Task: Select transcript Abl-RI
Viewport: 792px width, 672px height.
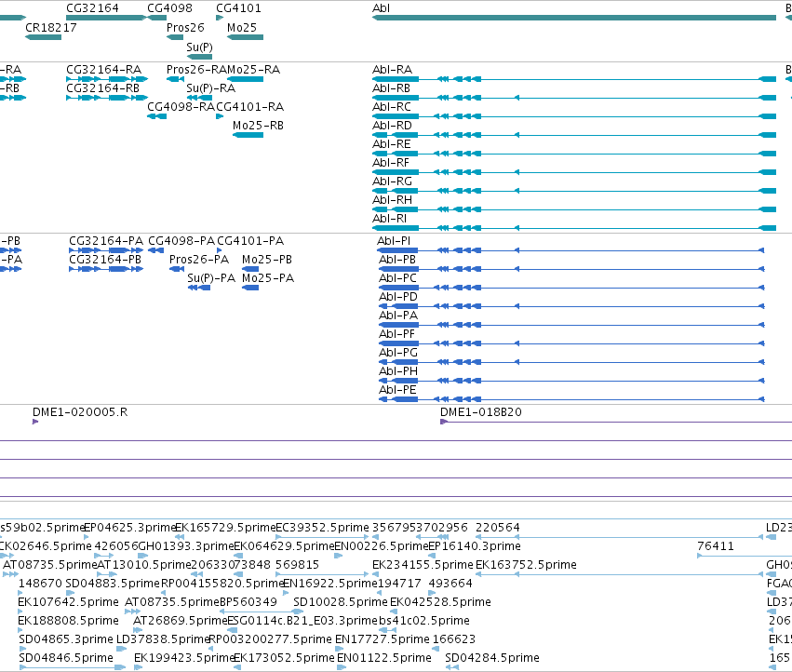Action: 574,228
